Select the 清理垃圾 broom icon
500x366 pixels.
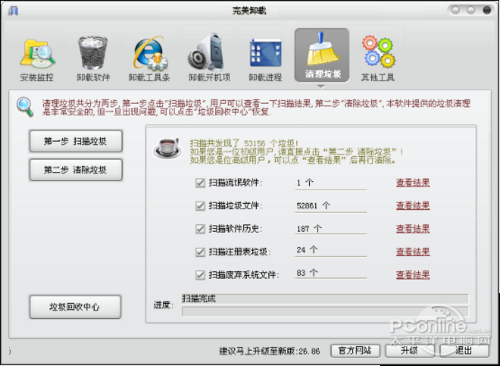click(x=322, y=55)
